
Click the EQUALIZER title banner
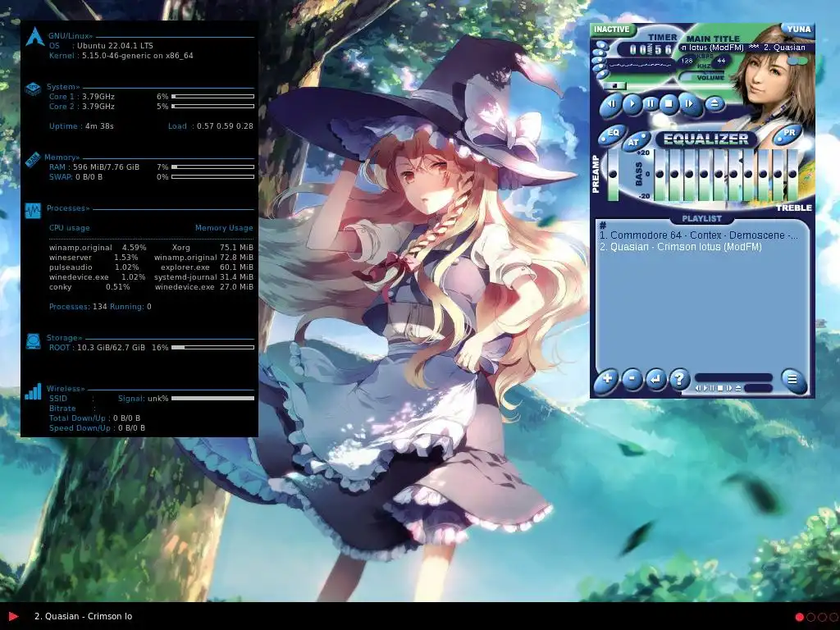pyautogui.click(x=706, y=139)
